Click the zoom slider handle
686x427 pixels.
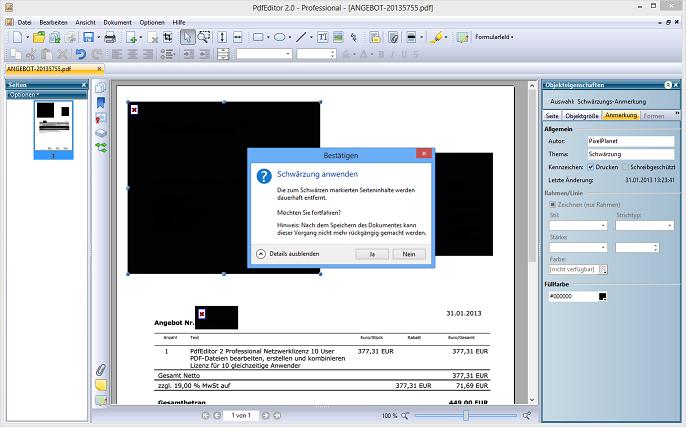tap(466, 416)
